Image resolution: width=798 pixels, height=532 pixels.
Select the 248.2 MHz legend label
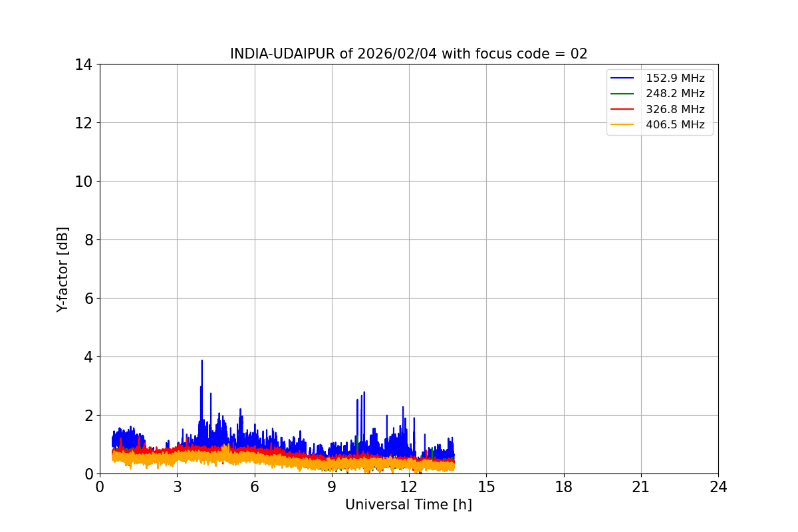coord(675,94)
